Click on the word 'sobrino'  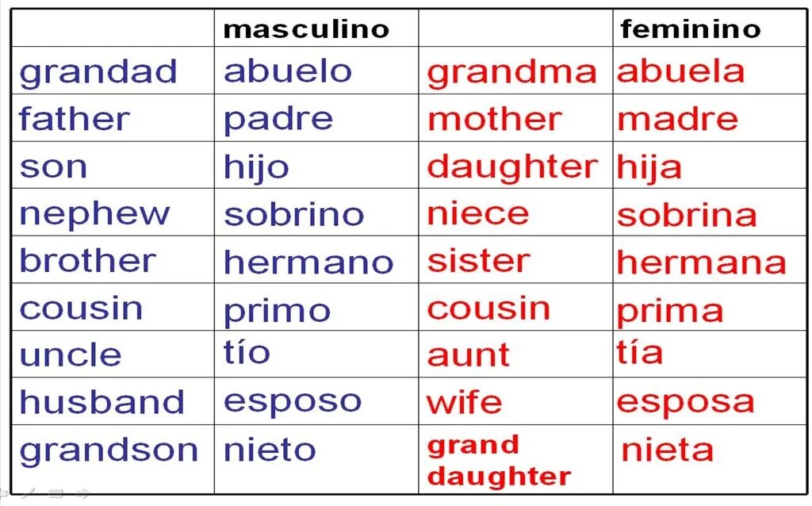[x=294, y=214]
